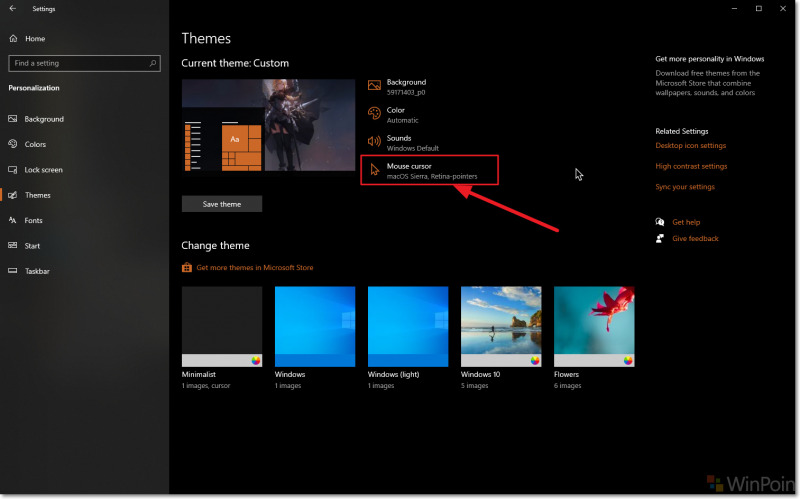Screen dimensions: 800x499
Task: Click the Start icon in sidebar
Action: click(x=13, y=245)
